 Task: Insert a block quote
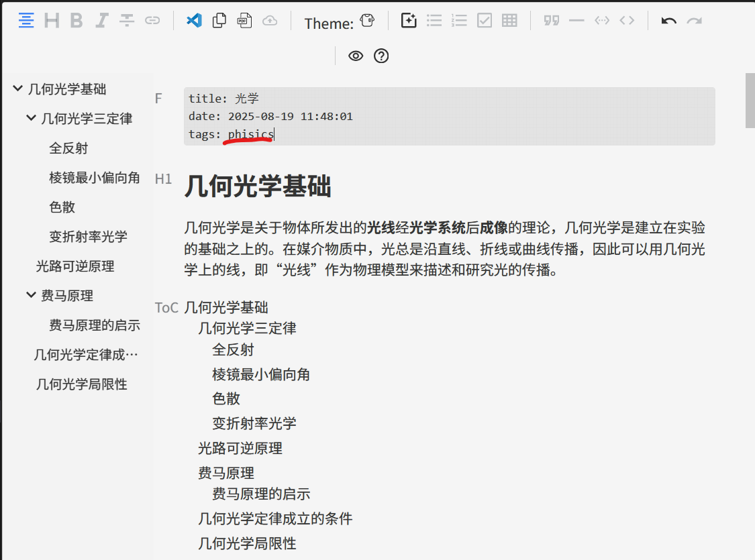tap(552, 21)
